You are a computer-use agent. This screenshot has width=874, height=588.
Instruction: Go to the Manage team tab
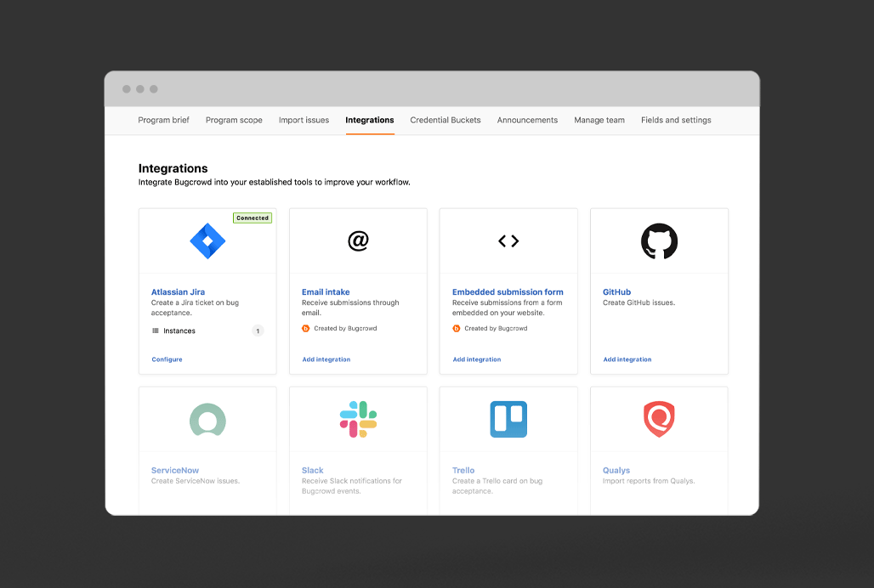(599, 120)
